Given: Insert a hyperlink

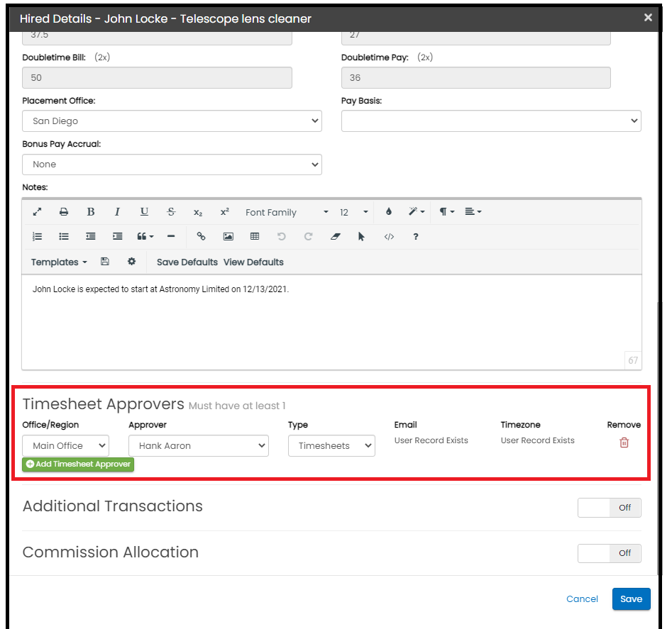Looking at the screenshot, I should (x=201, y=236).
